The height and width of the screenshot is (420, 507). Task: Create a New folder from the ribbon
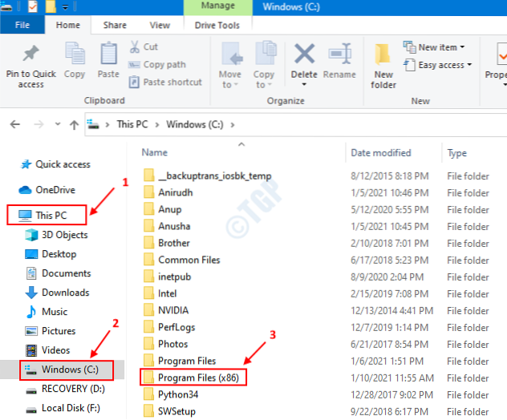point(383,64)
